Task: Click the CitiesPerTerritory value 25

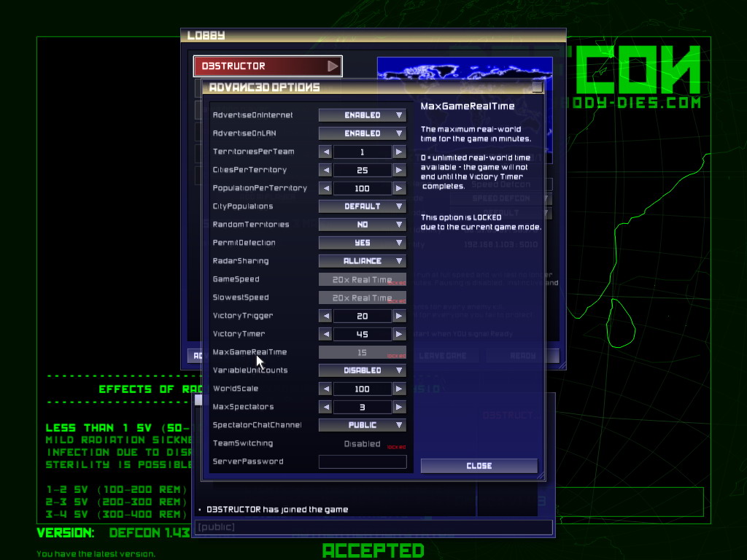Action: pos(363,170)
